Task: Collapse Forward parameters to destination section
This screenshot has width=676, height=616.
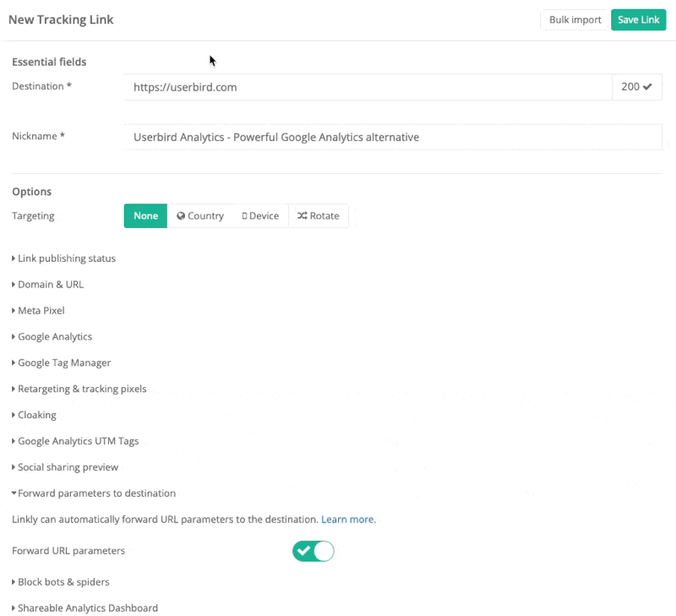Action: pyautogui.click(x=96, y=493)
